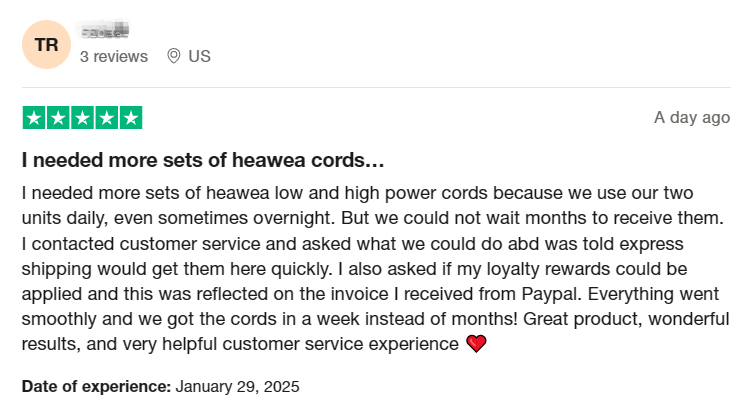The width and height of the screenshot is (754, 411).
Task: Open the blurred reviewer name profile
Action: [107, 34]
